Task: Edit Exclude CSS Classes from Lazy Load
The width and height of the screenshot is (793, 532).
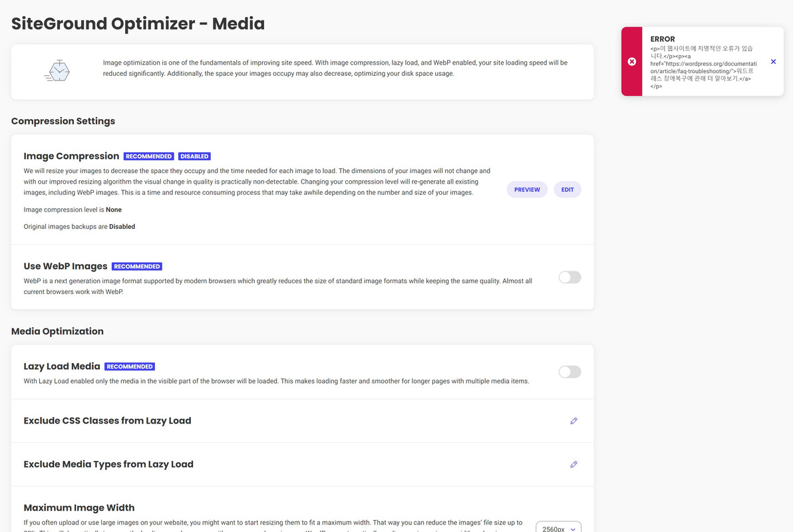Action: coord(573,421)
